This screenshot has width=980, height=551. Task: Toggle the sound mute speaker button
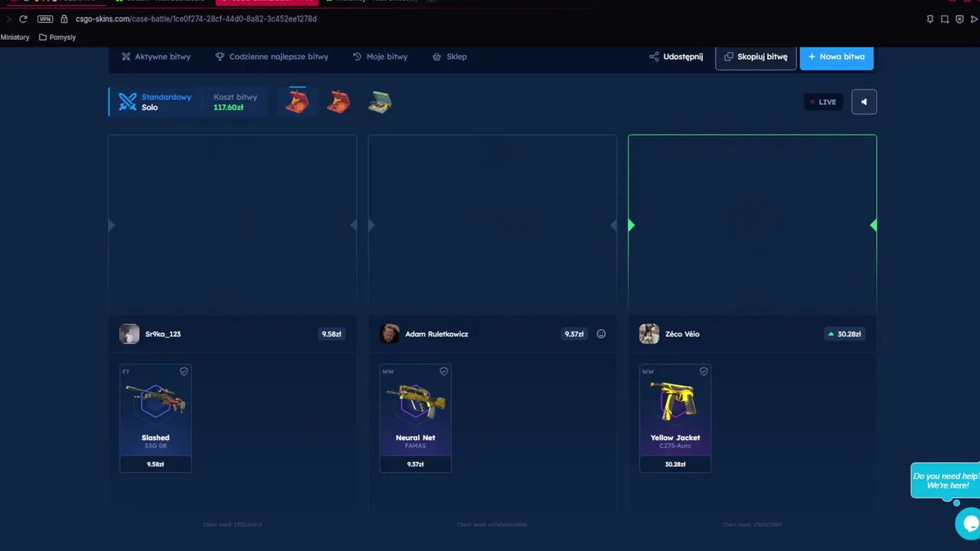tap(864, 102)
